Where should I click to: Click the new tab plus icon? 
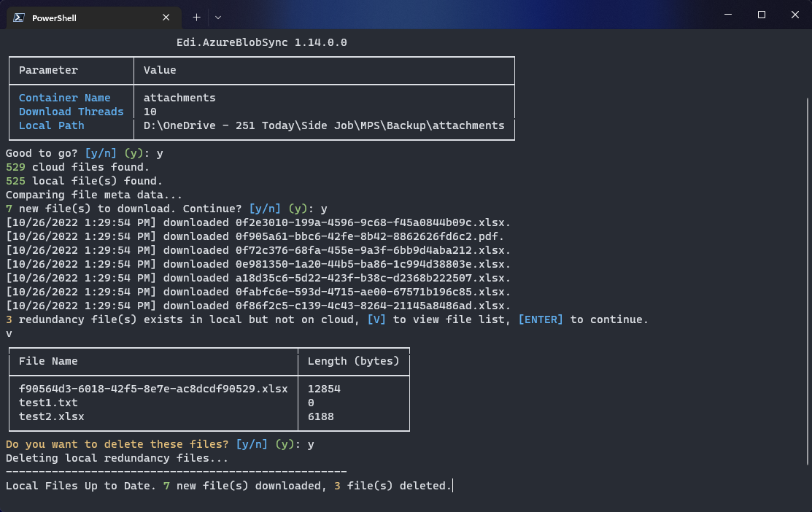pyautogui.click(x=196, y=17)
